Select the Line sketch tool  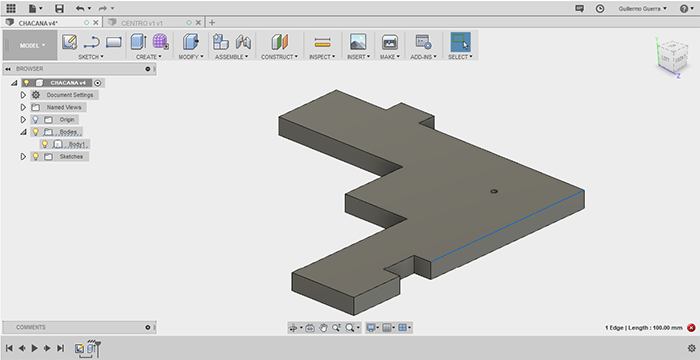coord(92,42)
